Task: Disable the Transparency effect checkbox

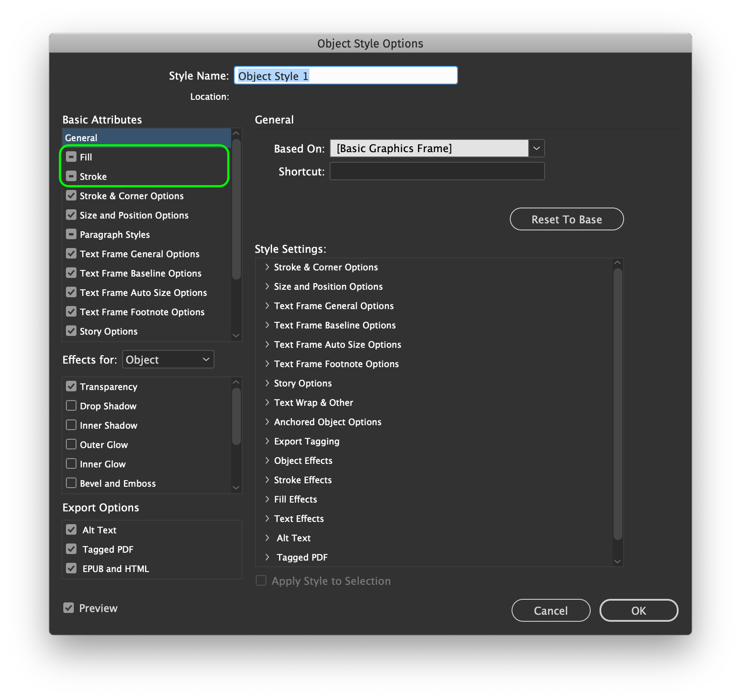Action: click(x=71, y=386)
